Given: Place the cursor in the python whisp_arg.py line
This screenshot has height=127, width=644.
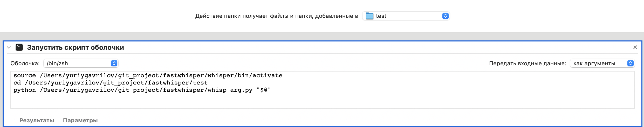Looking at the screenshot, I should coord(142,90).
